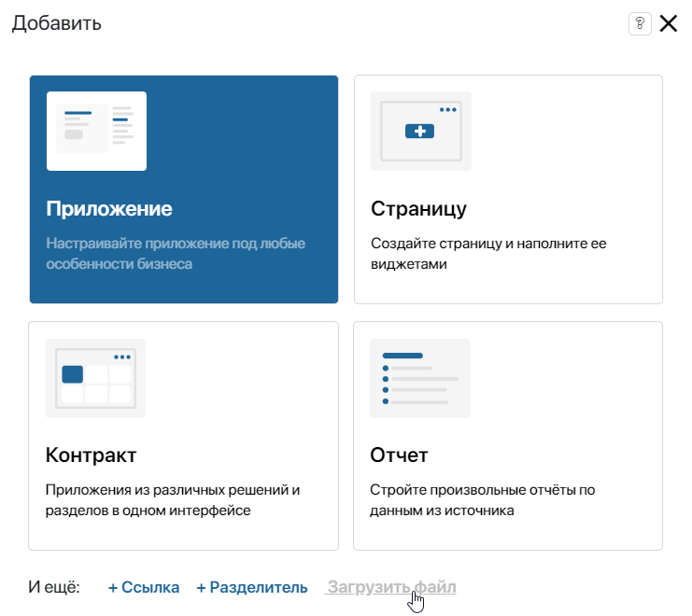Select the Страницу heading

418,209
